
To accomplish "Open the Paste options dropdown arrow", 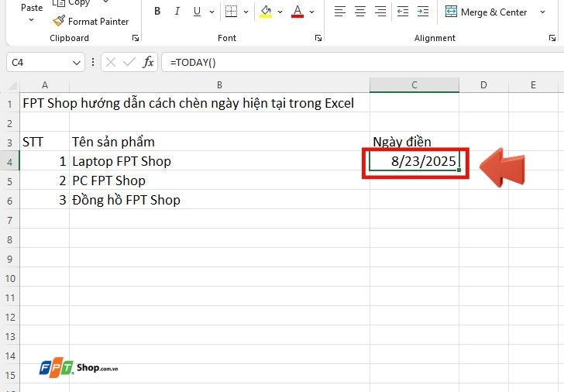I will point(32,20).
